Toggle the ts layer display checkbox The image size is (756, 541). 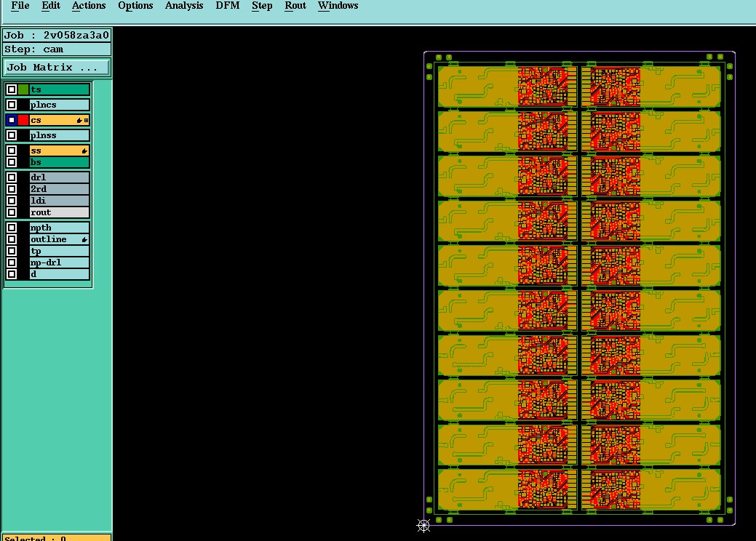tap(12, 89)
